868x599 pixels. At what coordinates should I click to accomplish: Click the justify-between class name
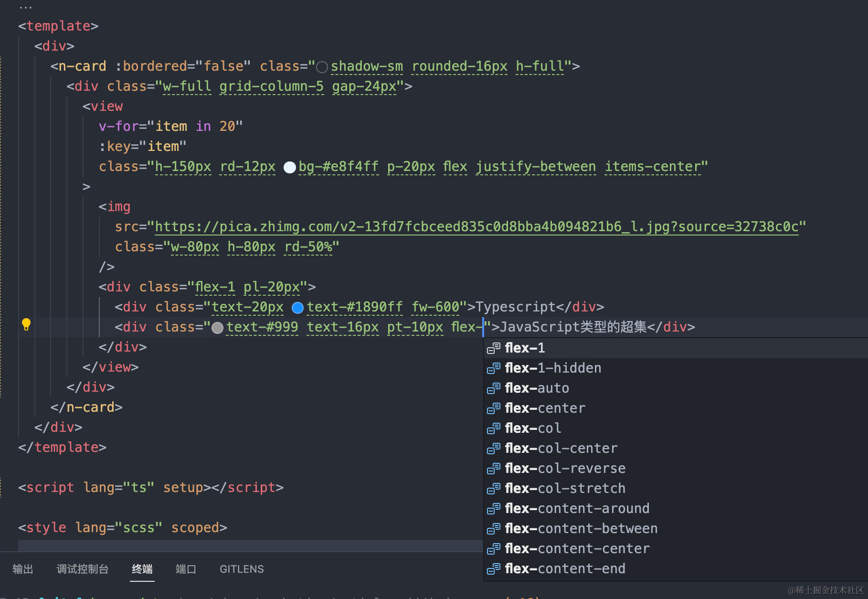pos(536,166)
